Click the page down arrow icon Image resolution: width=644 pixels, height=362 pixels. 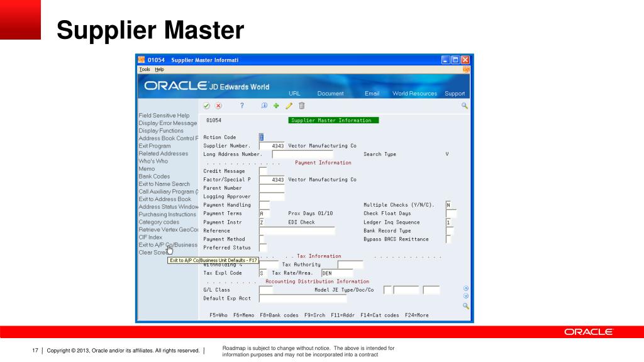tap(466, 296)
